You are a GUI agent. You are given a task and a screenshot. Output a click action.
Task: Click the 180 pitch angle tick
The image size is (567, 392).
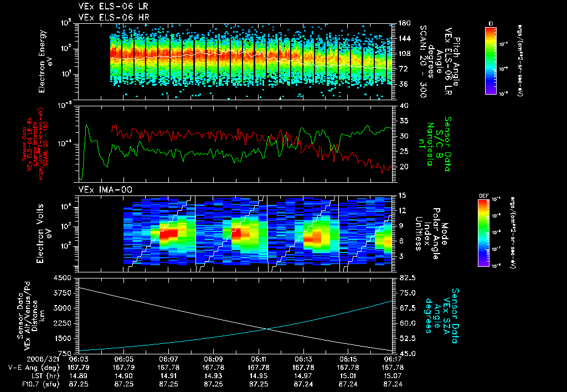coord(404,23)
